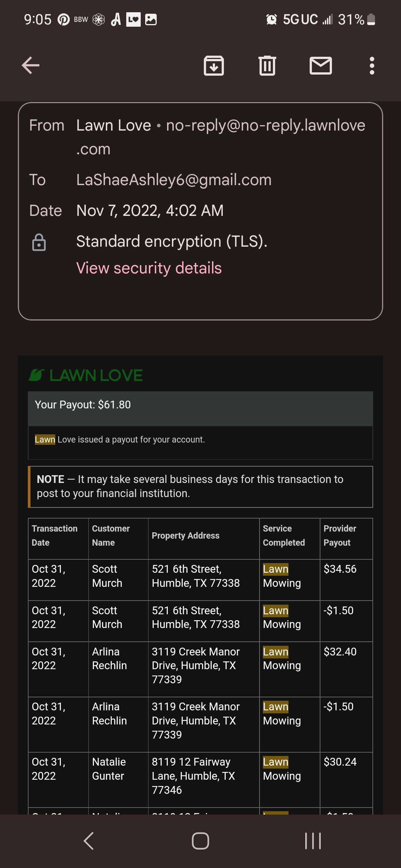This screenshot has width=401, height=868.
Task: Open recent apps with the three-bar button
Action: coord(313,841)
